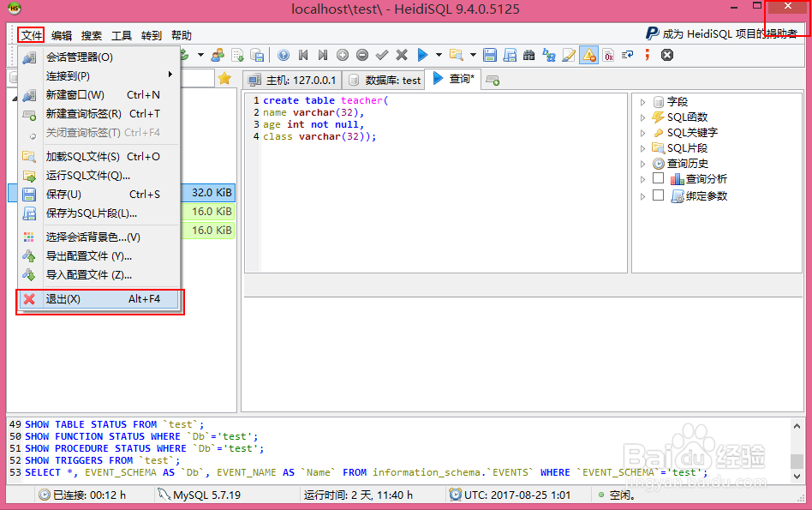The image size is (812, 510).
Task: Add a new query tab via icon
Action: [x=493, y=81]
